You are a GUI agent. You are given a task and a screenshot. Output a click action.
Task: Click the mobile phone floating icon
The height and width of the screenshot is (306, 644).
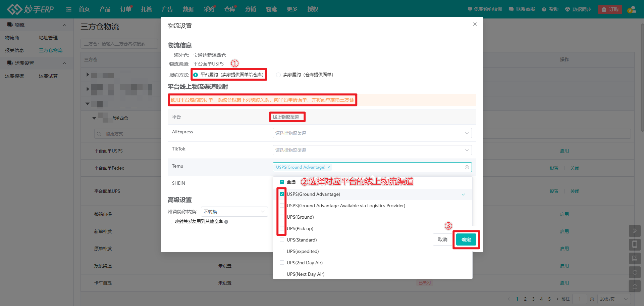(x=635, y=245)
